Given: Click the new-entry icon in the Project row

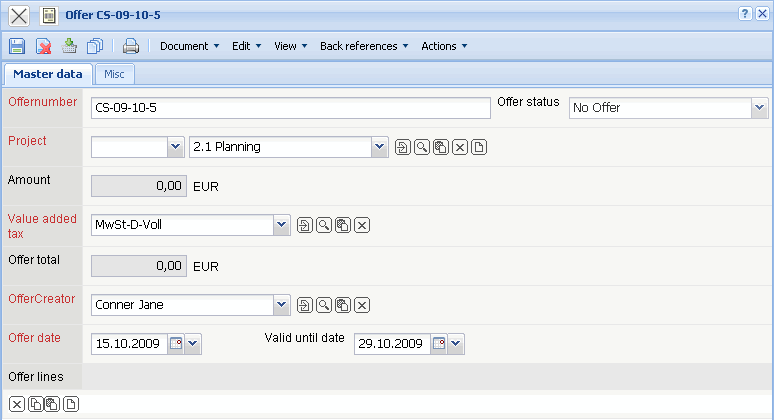Looking at the screenshot, I should pyautogui.click(x=479, y=148).
